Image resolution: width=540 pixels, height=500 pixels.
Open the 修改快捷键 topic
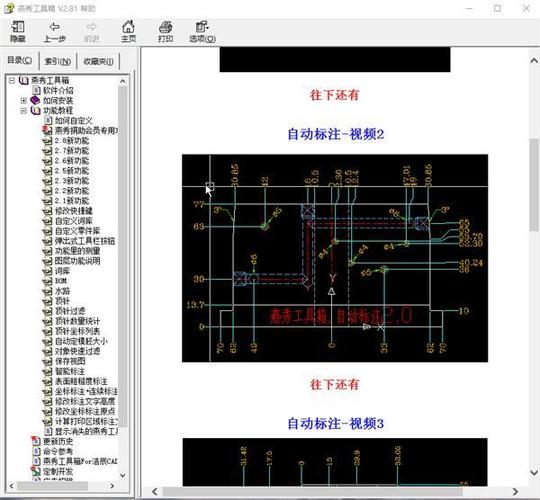(73, 211)
